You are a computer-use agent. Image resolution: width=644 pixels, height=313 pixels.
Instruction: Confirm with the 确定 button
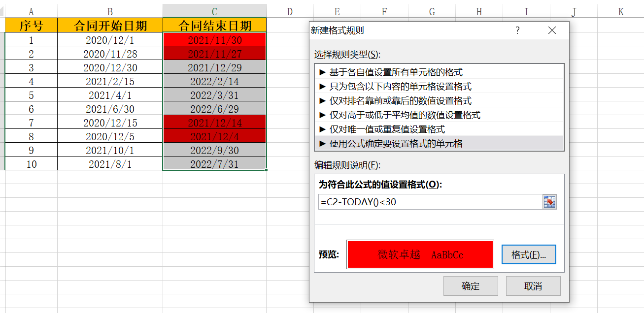coord(471,286)
